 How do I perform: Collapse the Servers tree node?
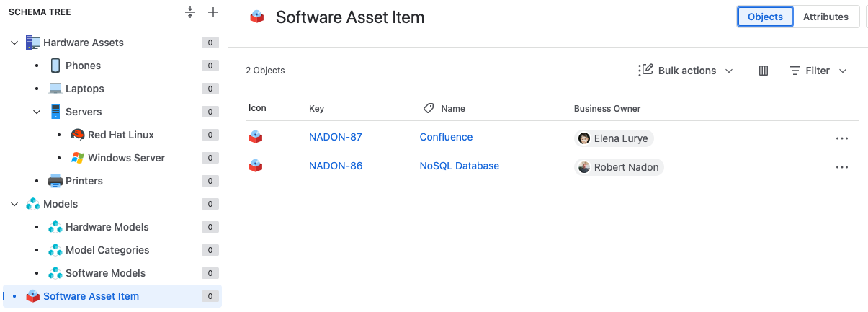pyautogui.click(x=37, y=112)
